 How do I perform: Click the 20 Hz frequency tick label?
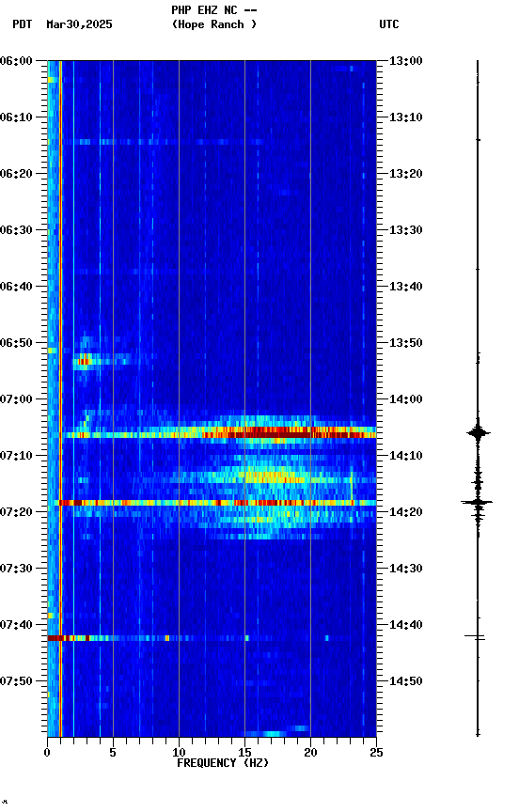pyautogui.click(x=310, y=753)
